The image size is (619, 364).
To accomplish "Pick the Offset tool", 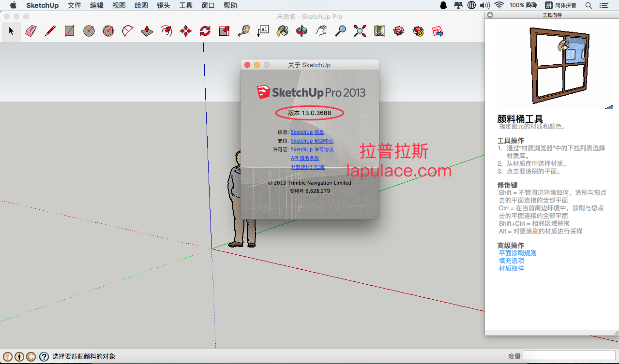I will pyautogui.click(x=166, y=31).
